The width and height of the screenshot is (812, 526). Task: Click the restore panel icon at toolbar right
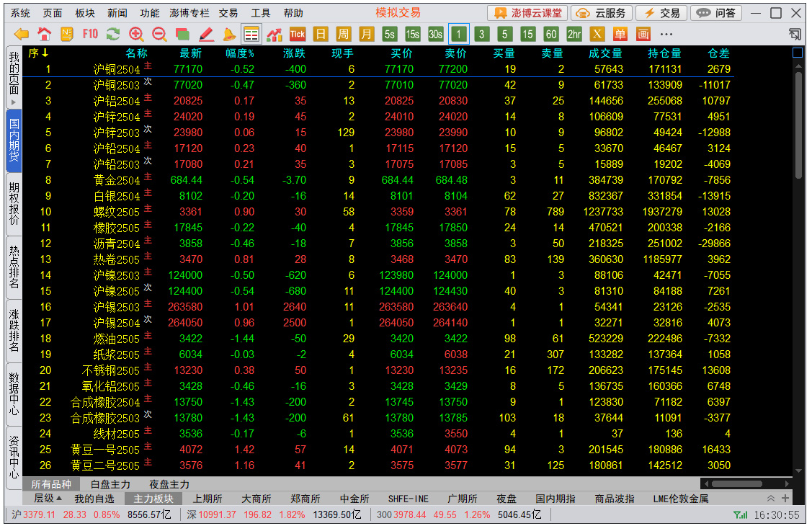(x=795, y=34)
